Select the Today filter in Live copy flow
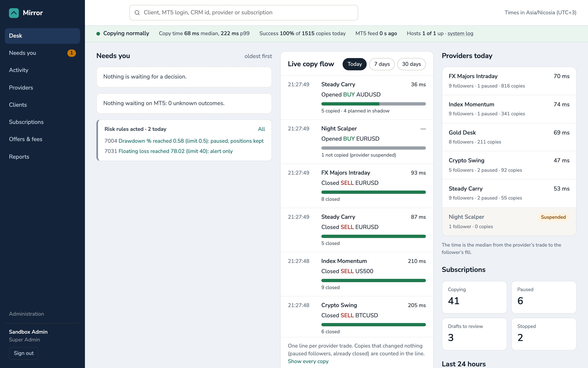 pos(354,64)
